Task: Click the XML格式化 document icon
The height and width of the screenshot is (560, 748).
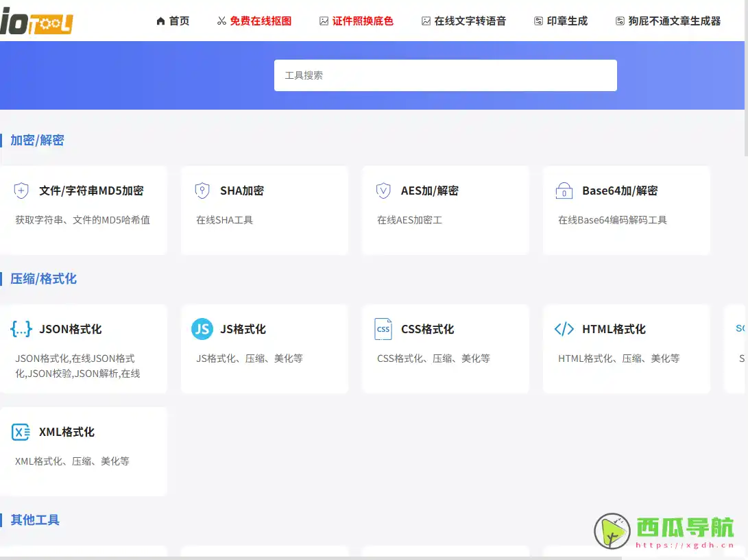Action: [21, 432]
